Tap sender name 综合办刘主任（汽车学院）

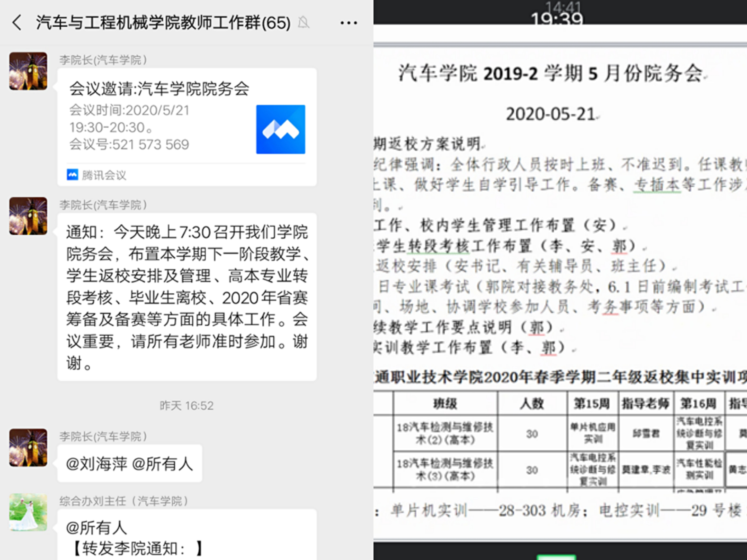[x=124, y=501]
